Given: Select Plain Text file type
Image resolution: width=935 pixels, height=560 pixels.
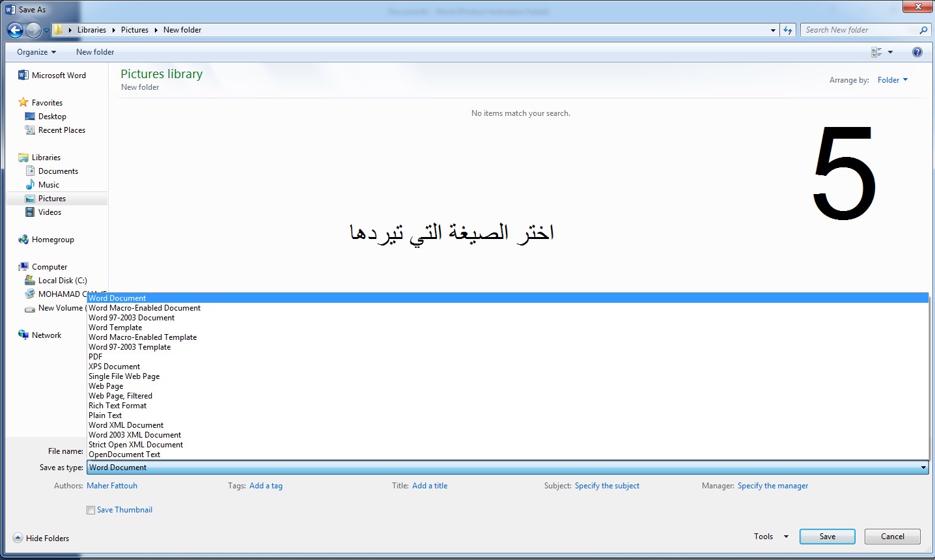Looking at the screenshot, I should pyautogui.click(x=105, y=415).
